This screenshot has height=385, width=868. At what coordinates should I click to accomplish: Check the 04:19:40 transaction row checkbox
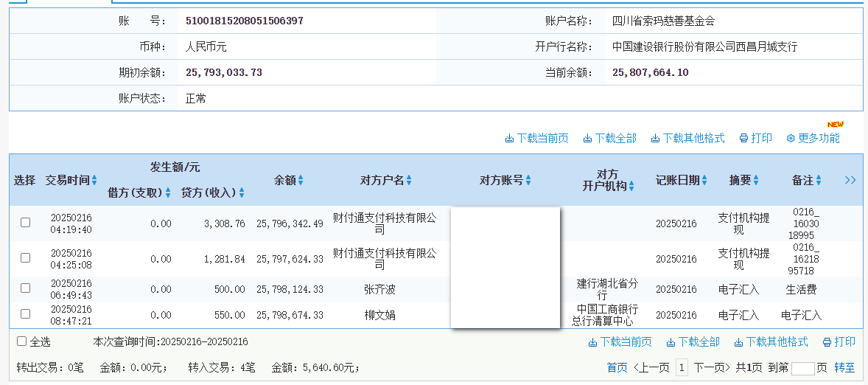[x=26, y=222]
